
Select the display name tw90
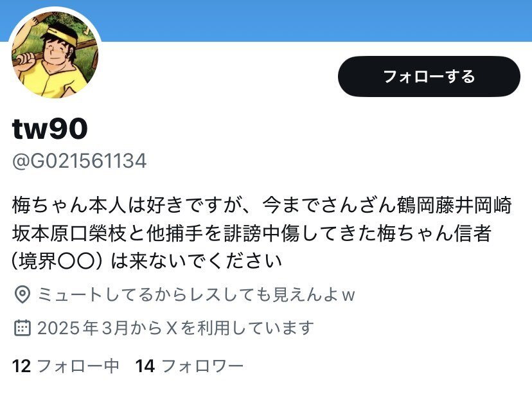click(50, 129)
